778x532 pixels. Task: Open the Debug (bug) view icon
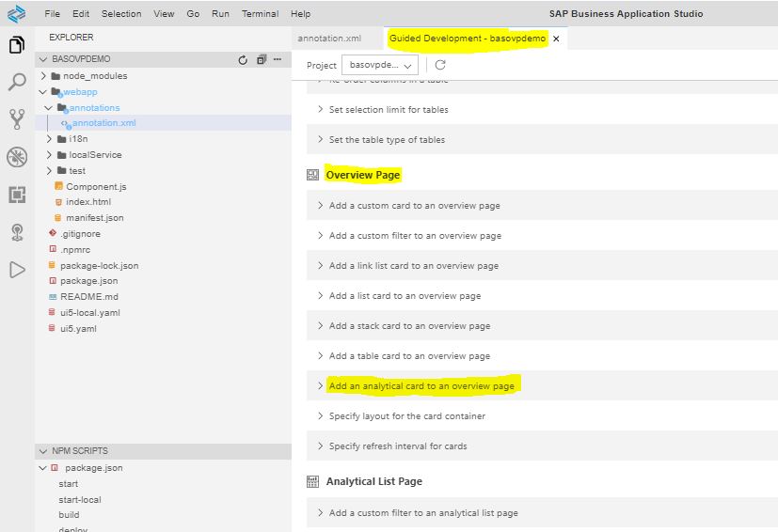(17, 157)
